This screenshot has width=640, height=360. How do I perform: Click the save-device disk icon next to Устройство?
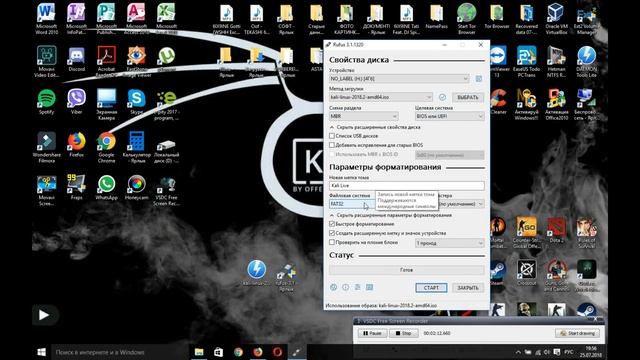pyautogui.click(x=478, y=78)
